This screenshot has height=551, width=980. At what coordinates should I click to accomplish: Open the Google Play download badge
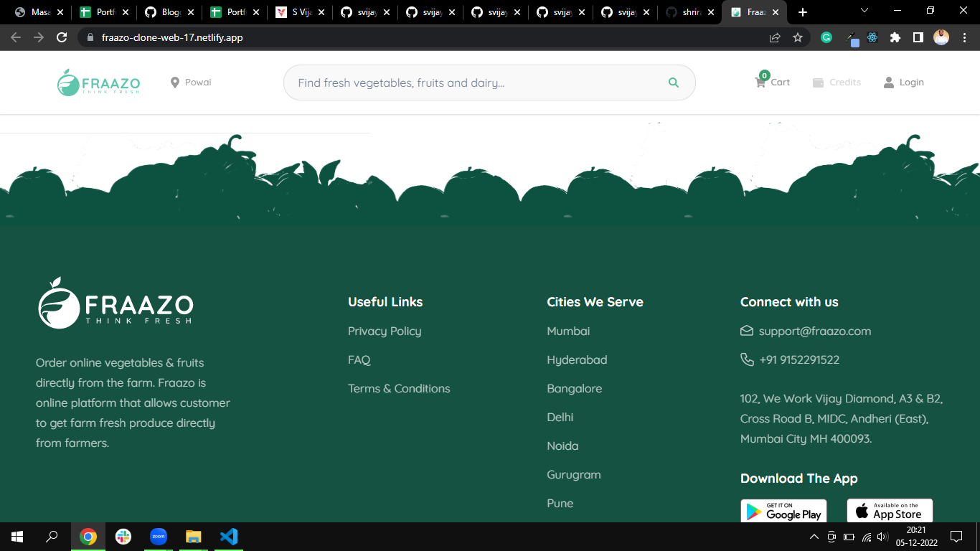pyautogui.click(x=783, y=510)
